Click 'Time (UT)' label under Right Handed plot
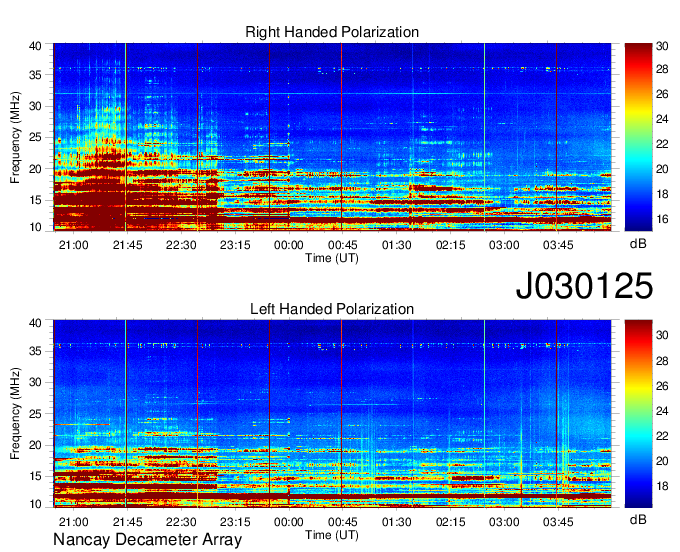The height and width of the screenshot is (552, 680). [332, 258]
